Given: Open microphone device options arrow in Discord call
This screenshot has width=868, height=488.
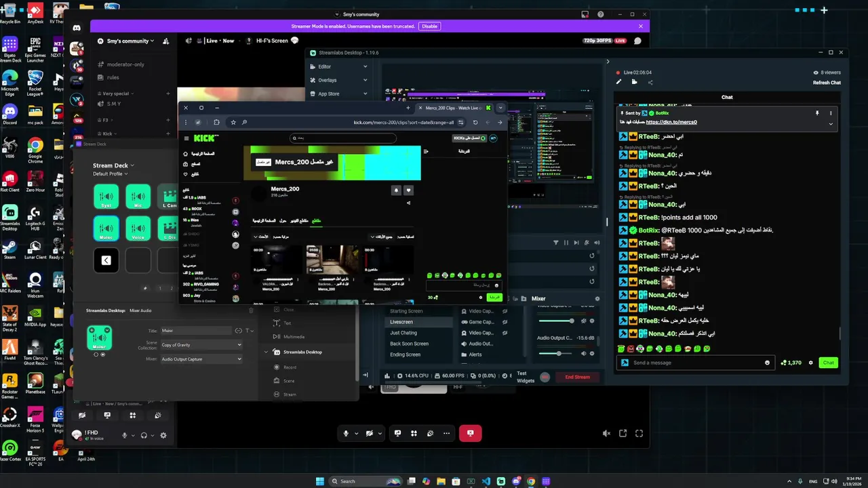Looking at the screenshot, I should pos(356,434).
